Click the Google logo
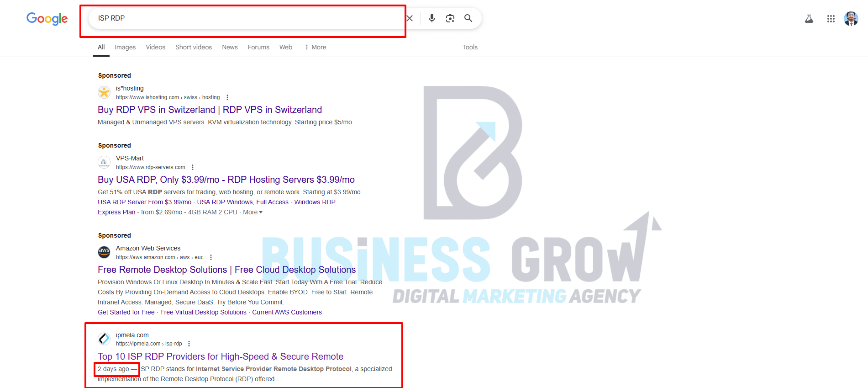The image size is (868, 388). (x=47, y=18)
